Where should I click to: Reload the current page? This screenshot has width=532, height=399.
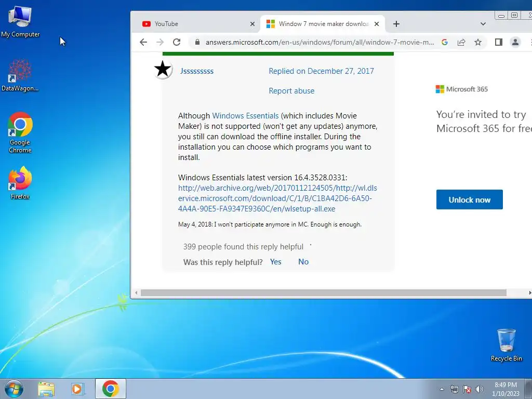point(177,42)
